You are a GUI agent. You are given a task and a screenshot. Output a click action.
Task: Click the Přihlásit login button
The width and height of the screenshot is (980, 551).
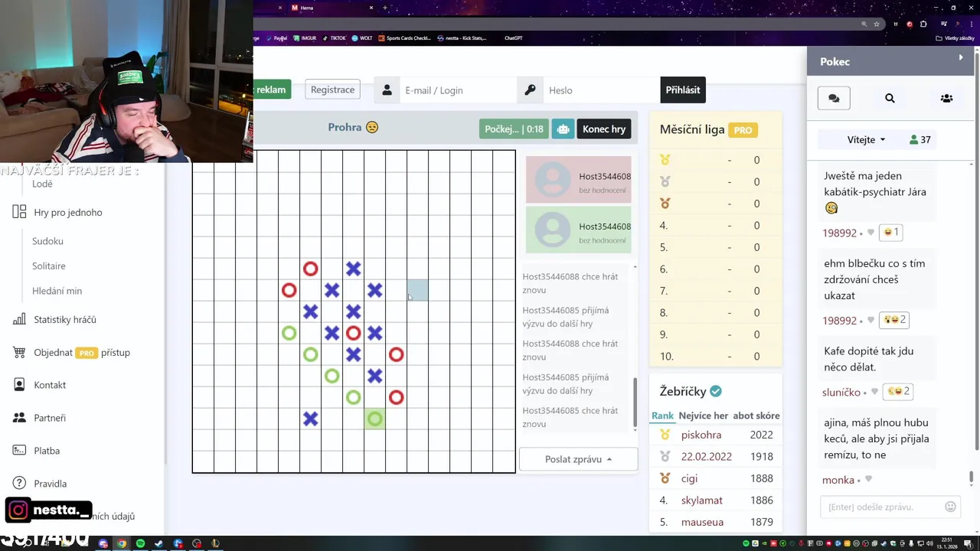682,90
